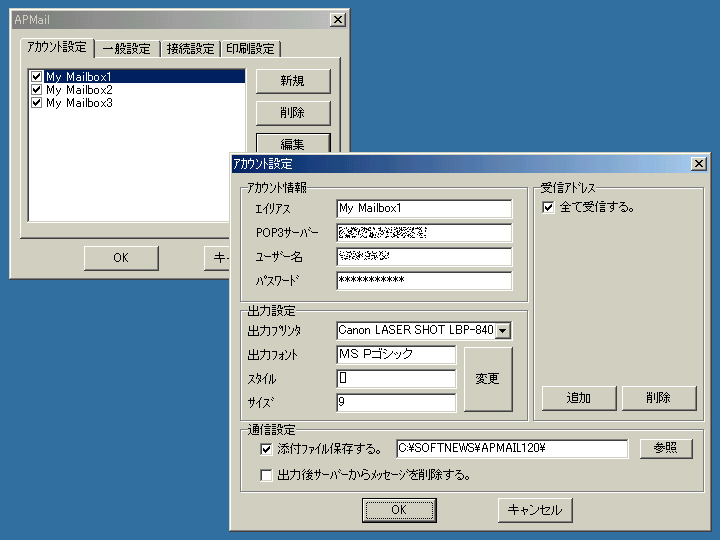Click the 新規 button in APMail

(293, 81)
